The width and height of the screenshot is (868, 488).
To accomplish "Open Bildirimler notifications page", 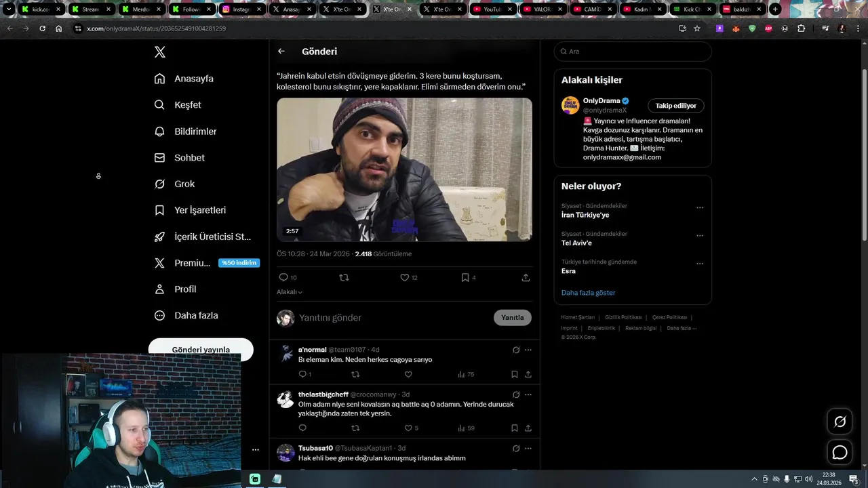I will click(x=186, y=131).
